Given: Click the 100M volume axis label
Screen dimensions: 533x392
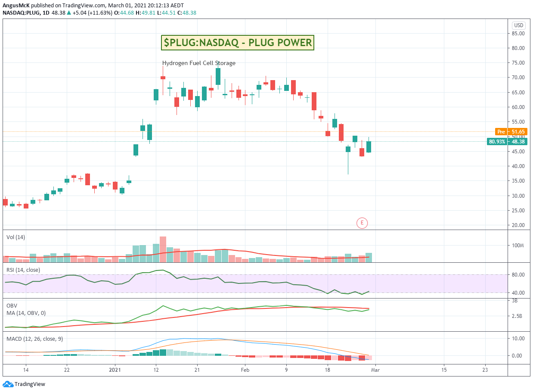Looking at the screenshot, I should (x=518, y=246).
